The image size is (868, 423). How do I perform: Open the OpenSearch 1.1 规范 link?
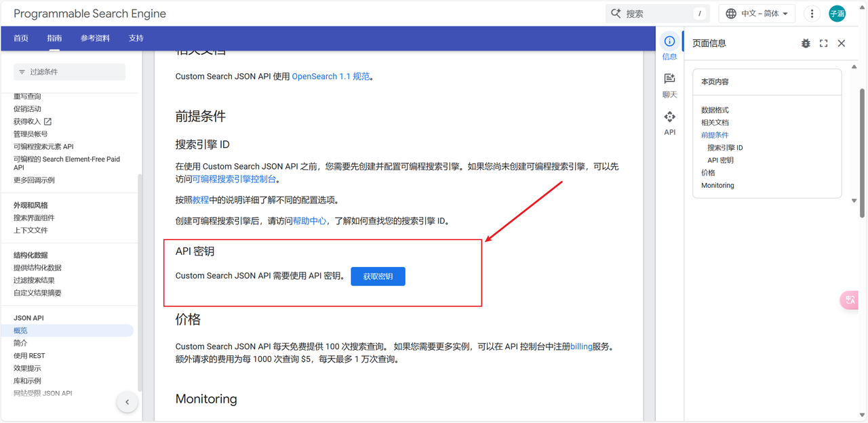click(x=331, y=77)
